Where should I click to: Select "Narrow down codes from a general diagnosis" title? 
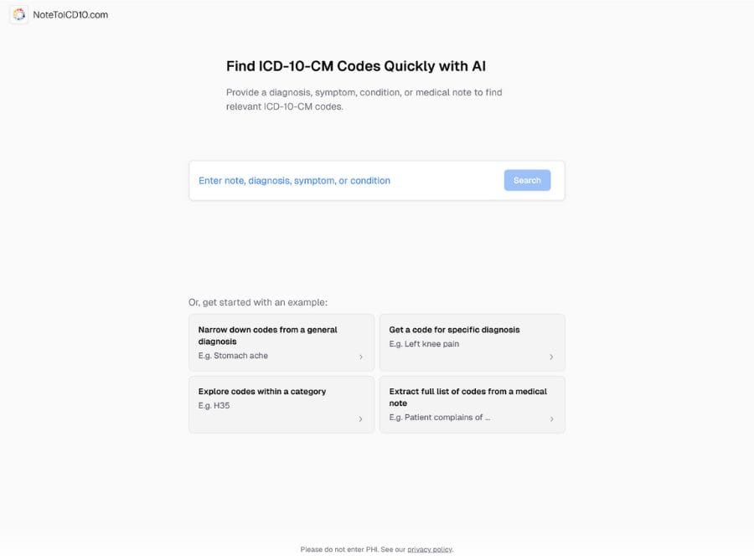268,335
